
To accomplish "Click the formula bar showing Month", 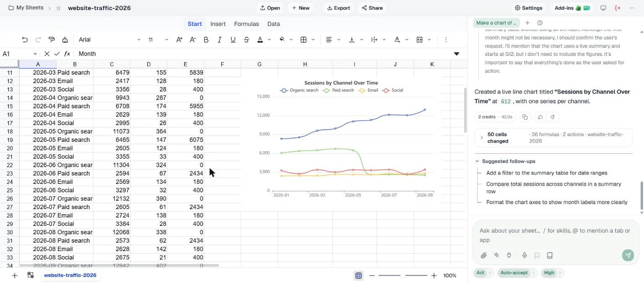I will pos(263,54).
